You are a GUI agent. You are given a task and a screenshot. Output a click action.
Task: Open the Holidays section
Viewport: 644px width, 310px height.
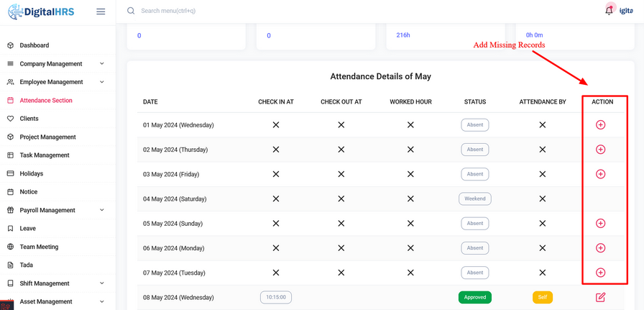(32, 173)
